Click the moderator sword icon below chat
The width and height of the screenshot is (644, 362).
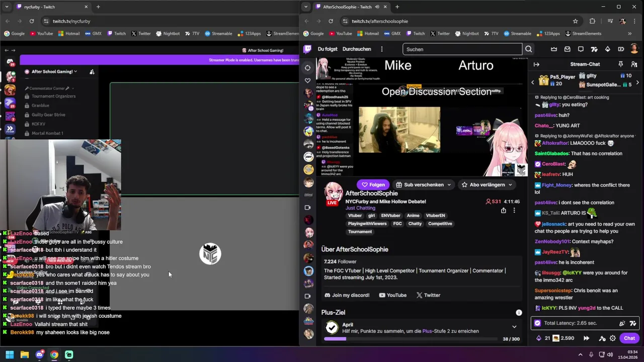click(x=602, y=338)
